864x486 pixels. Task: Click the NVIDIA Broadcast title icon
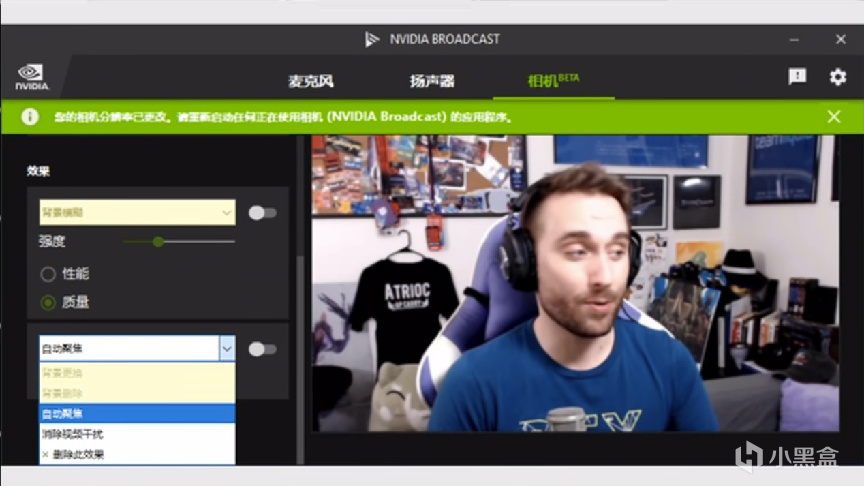point(372,39)
